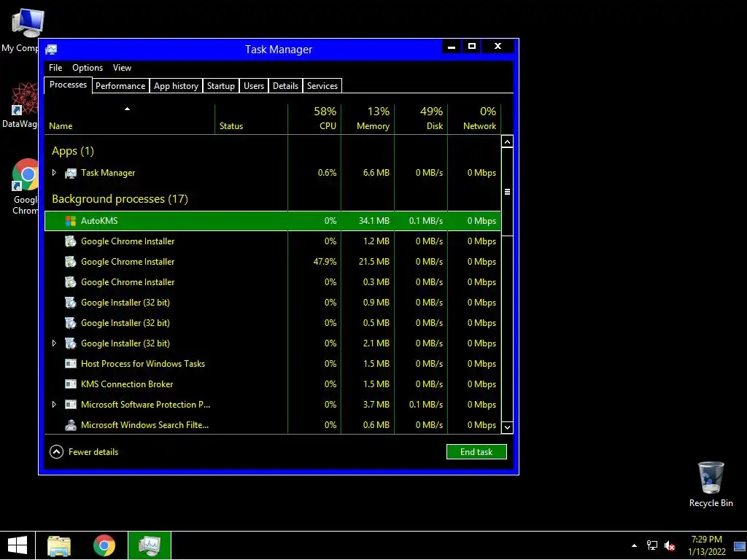
Task: Click the 47.9% Google Chrome Installer icon
Action: click(x=71, y=262)
